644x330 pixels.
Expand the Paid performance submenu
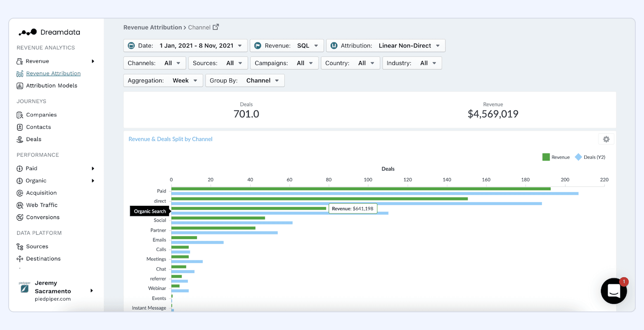click(x=92, y=168)
